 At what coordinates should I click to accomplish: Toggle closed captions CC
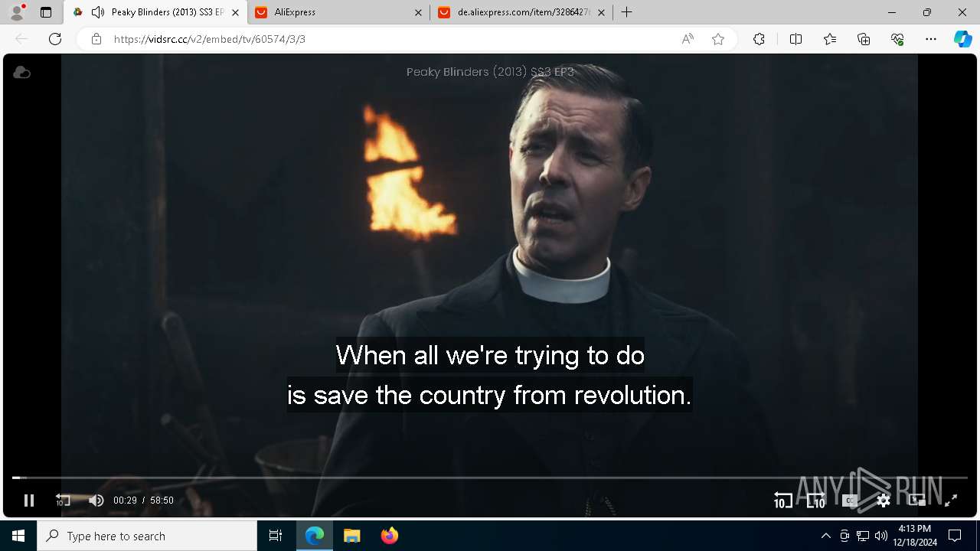(850, 500)
